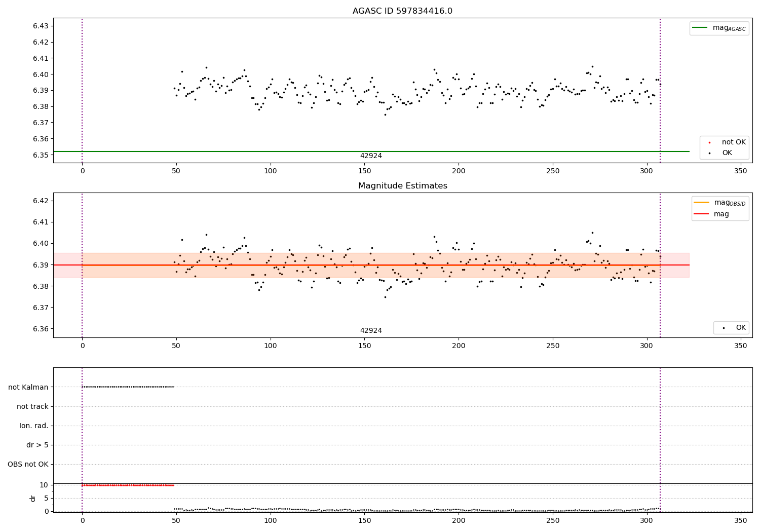760x532 pixels.
Task: Click the "10" tick on dr axis
Action: coord(44,485)
